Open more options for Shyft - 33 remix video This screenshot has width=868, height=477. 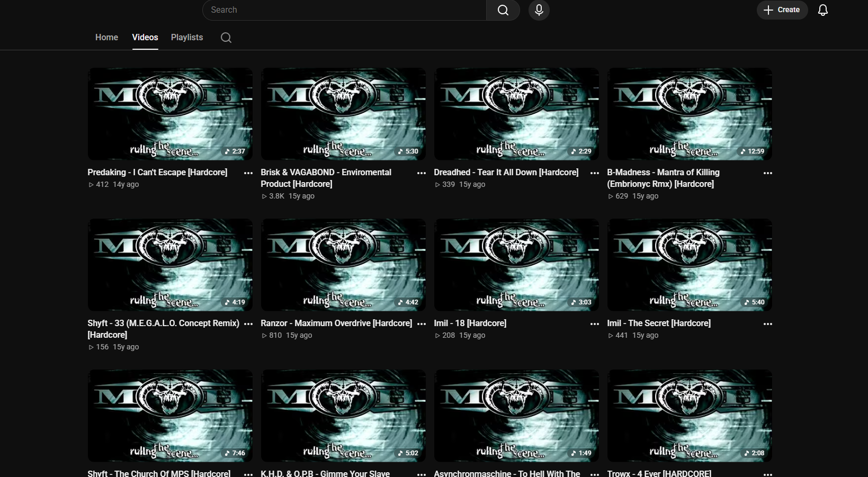pos(248,324)
